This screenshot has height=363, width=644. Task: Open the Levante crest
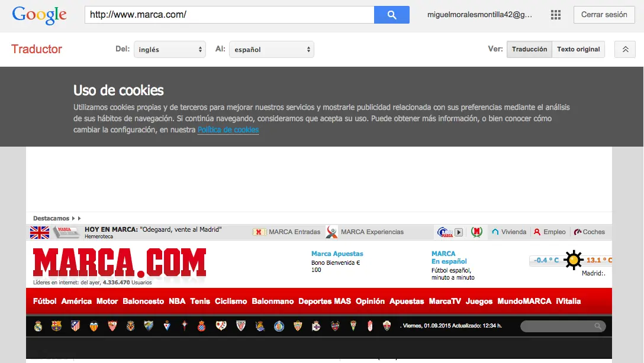[x=335, y=326]
